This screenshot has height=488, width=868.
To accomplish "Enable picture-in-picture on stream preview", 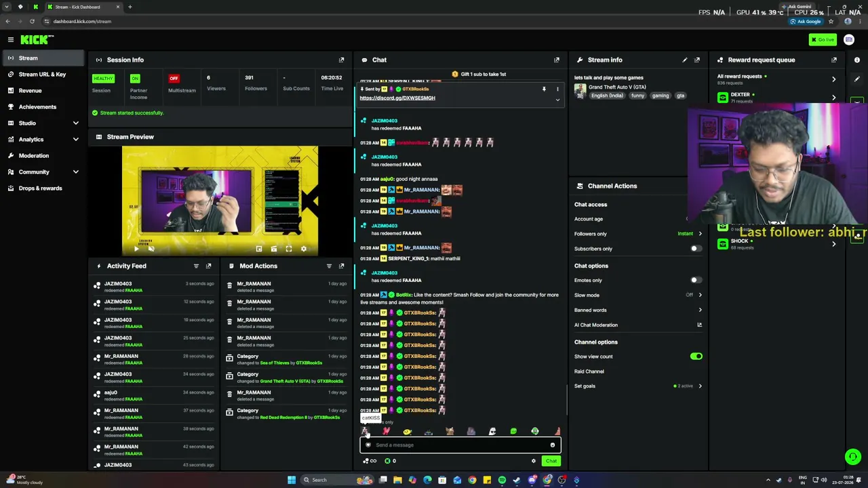I will pos(258,249).
